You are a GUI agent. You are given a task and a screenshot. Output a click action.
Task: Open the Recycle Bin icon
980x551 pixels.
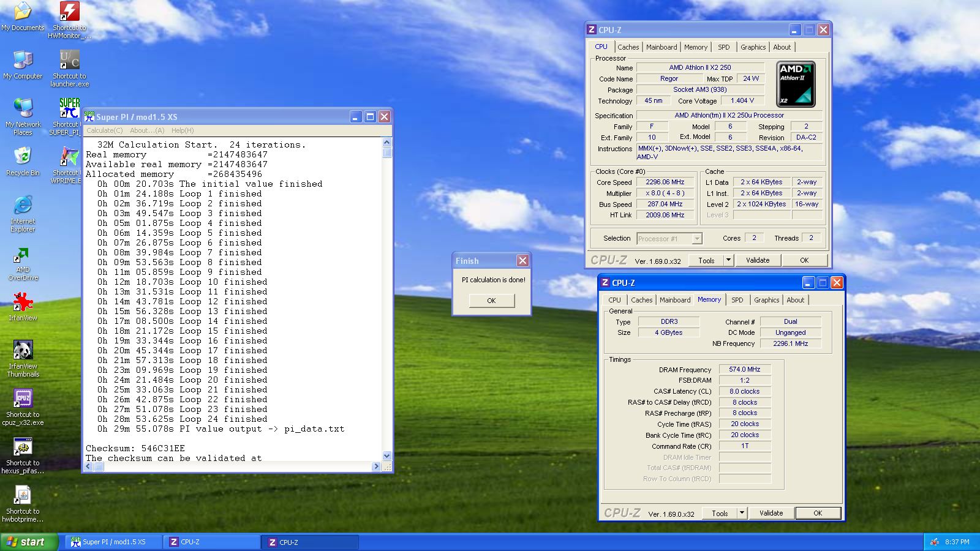pos(23,157)
